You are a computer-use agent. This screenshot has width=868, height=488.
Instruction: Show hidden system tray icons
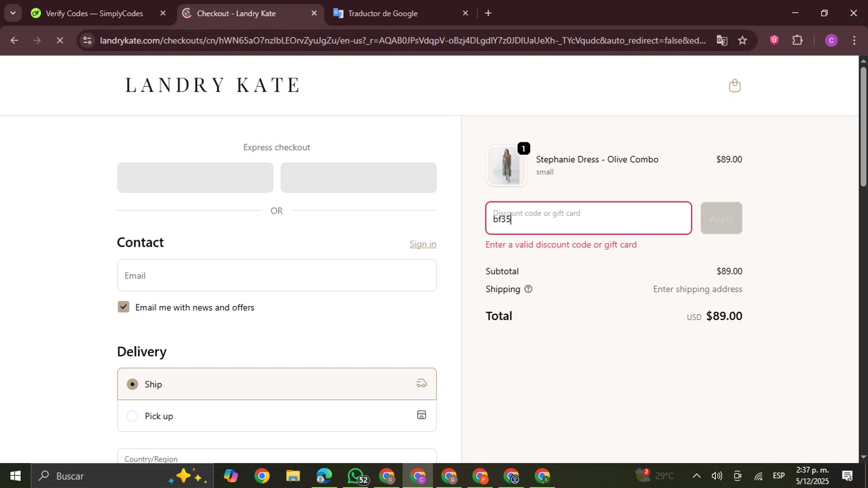tap(697, 476)
